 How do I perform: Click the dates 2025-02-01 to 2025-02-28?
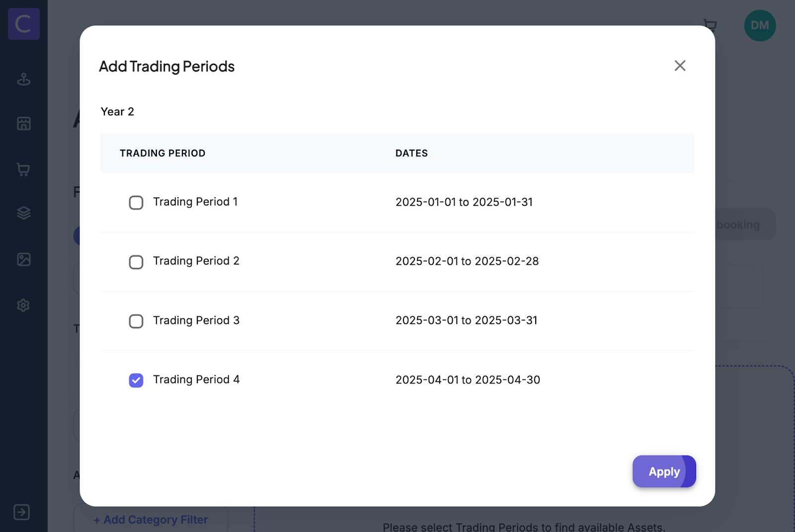(x=467, y=261)
